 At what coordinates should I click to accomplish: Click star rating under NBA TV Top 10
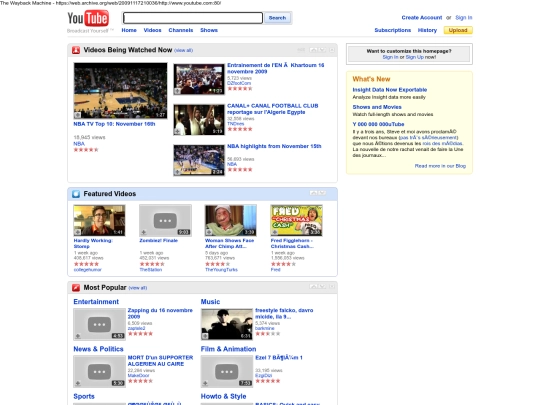86,150
